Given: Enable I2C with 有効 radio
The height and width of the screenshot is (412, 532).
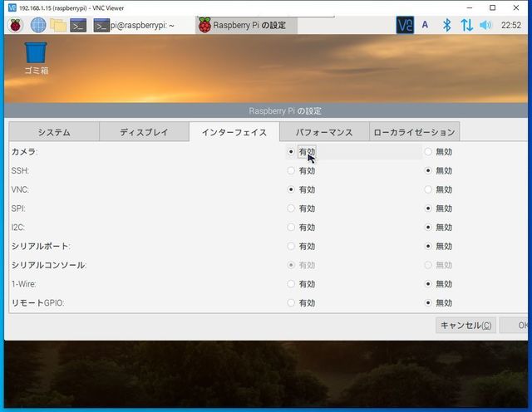Looking at the screenshot, I should click(x=291, y=228).
